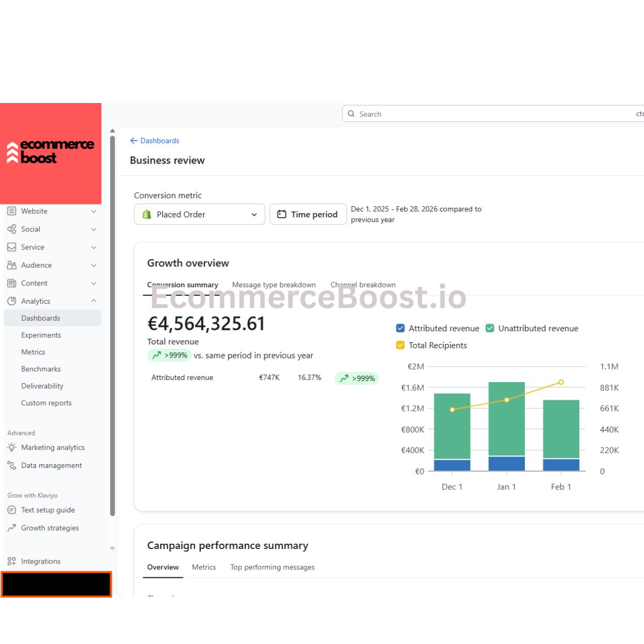Click the €747K attributed revenue value
The height and width of the screenshot is (644, 644).
[x=269, y=377]
